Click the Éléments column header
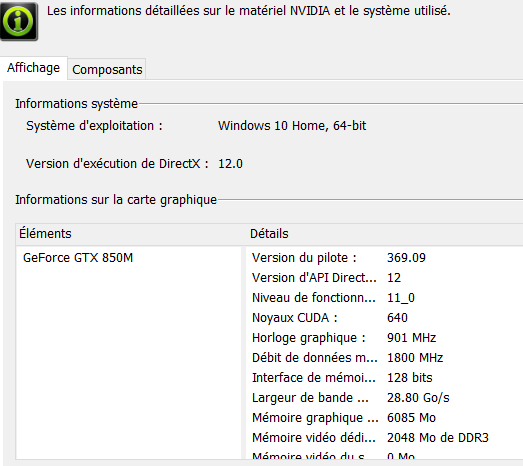The width and height of the screenshot is (523, 466). click(131, 234)
